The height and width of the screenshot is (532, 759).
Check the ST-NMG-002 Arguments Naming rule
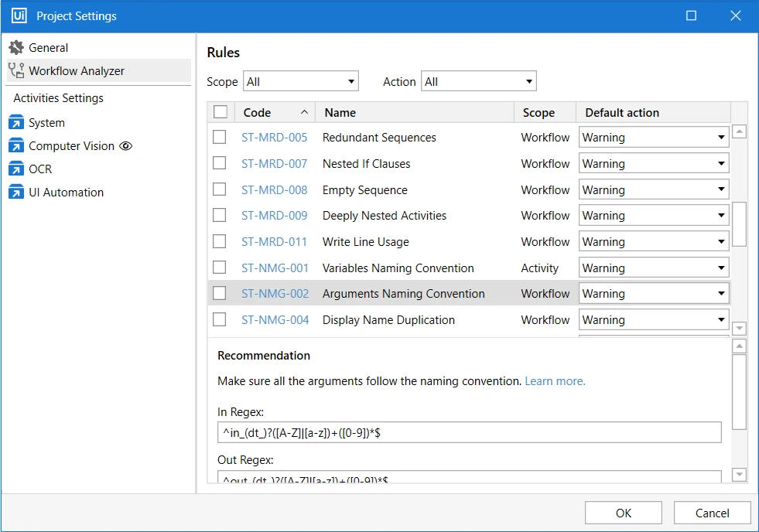(219, 294)
